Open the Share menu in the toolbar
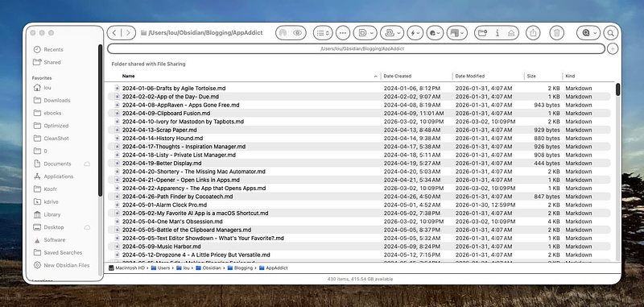644x307 pixels. click(x=533, y=33)
